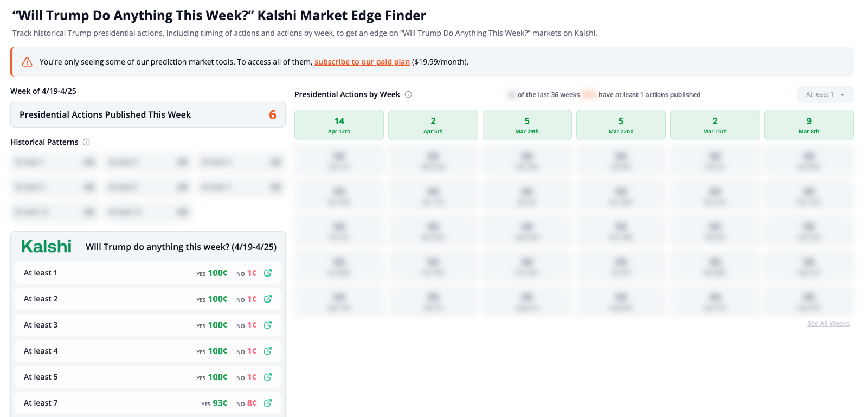Click info icon beside Historical Patterns

pos(86,142)
